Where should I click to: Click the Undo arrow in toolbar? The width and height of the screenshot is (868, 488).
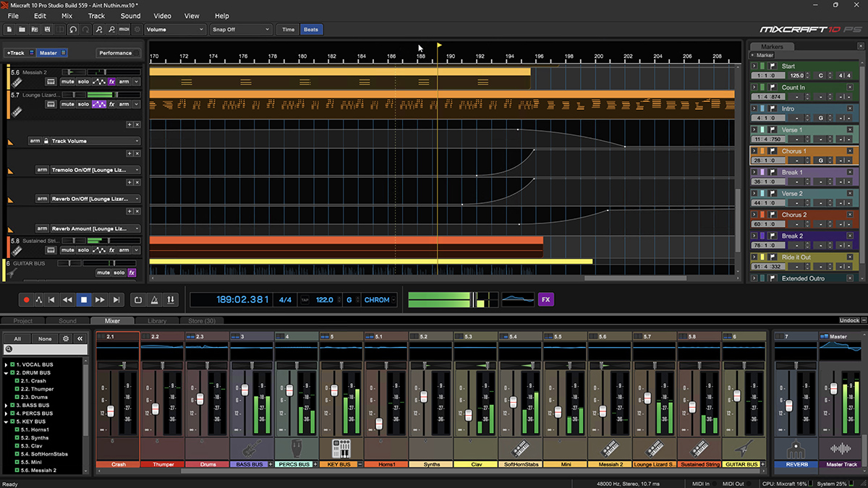click(x=73, y=30)
